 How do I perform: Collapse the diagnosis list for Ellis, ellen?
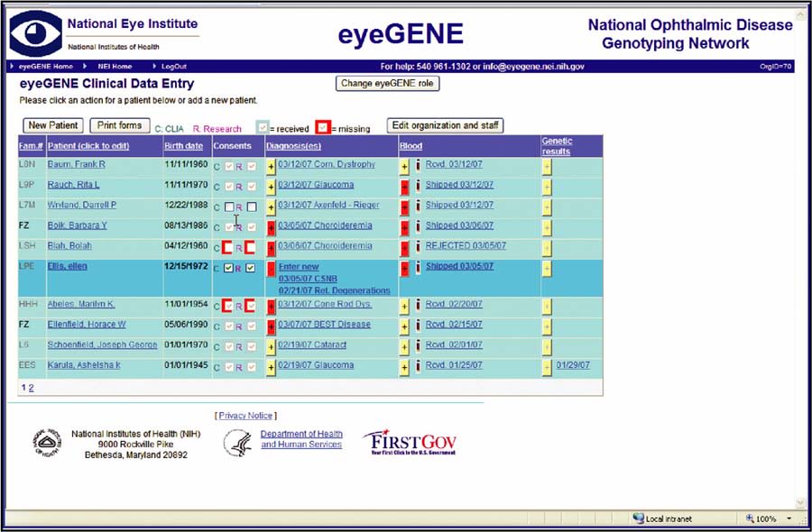pos(271,269)
